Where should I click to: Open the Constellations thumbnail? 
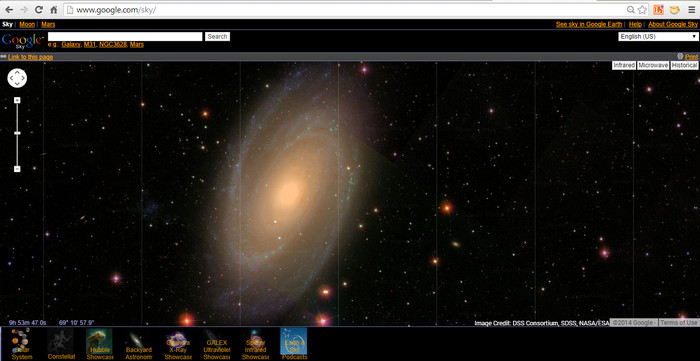click(61, 344)
